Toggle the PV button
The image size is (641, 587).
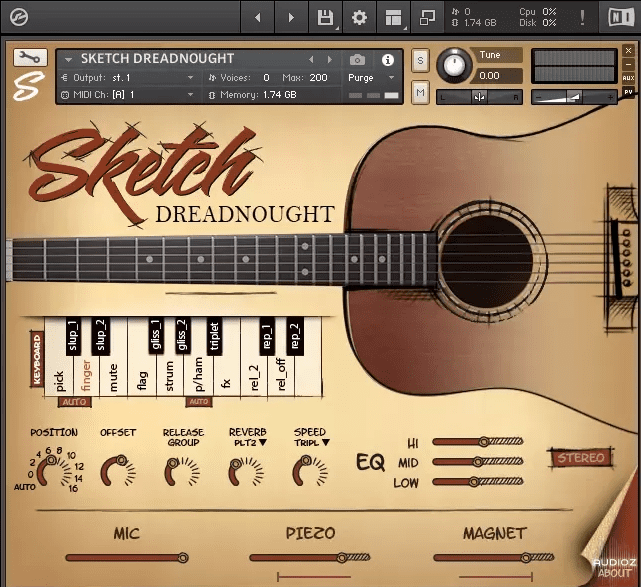pyautogui.click(x=628, y=92)
